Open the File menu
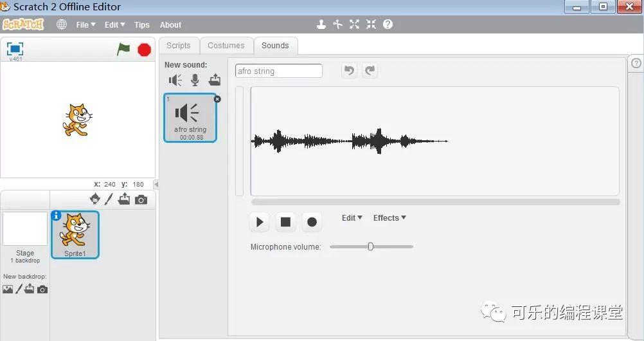Image resolution: width=644 pixels, height=341 pixels. pos(85,24)
